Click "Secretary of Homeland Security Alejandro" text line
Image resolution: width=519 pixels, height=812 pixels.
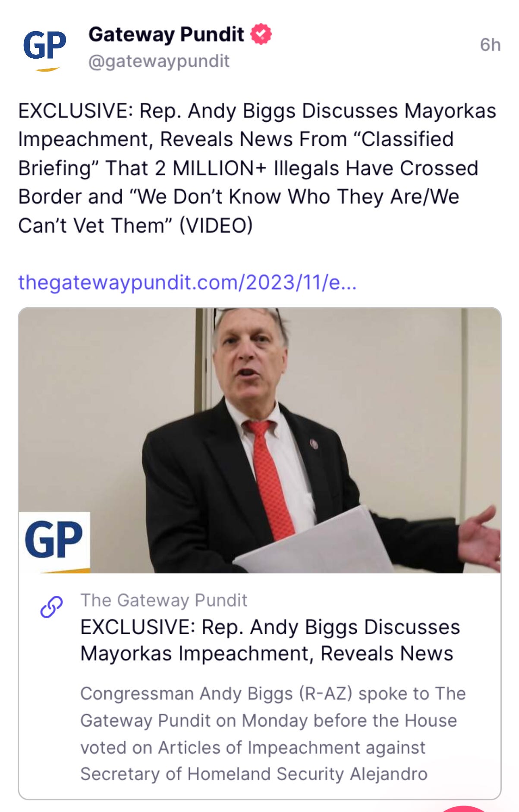254,774
